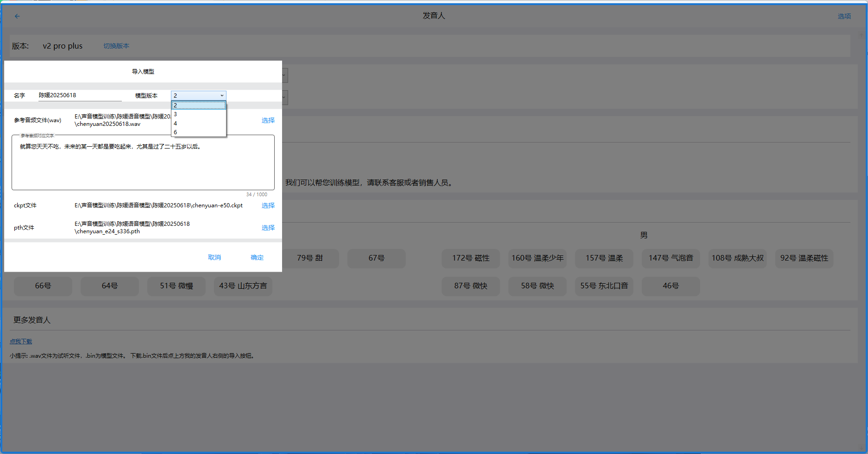
Task: Select voice 64号
Action: click(110, 286)
